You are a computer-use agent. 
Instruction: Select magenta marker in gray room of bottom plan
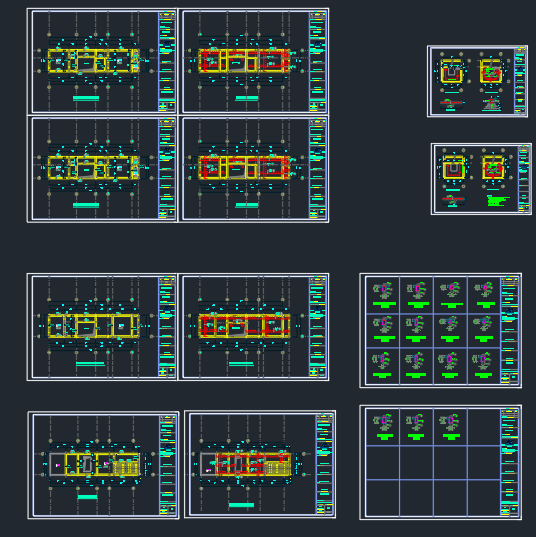(58, 465)
